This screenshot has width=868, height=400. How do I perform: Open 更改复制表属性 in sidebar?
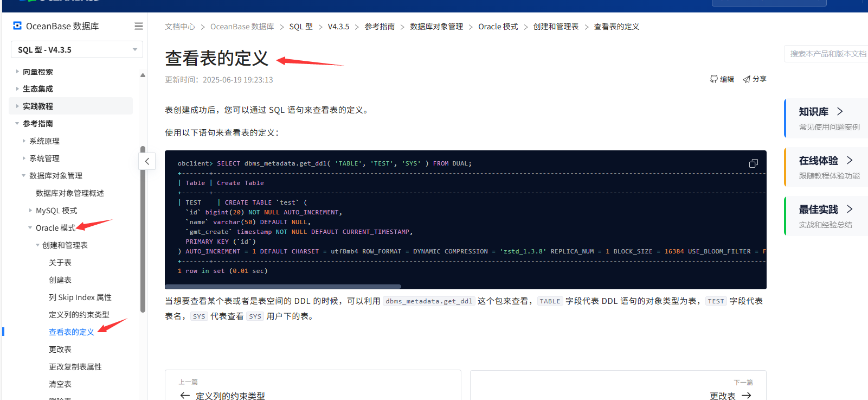[x=75, y=367]
